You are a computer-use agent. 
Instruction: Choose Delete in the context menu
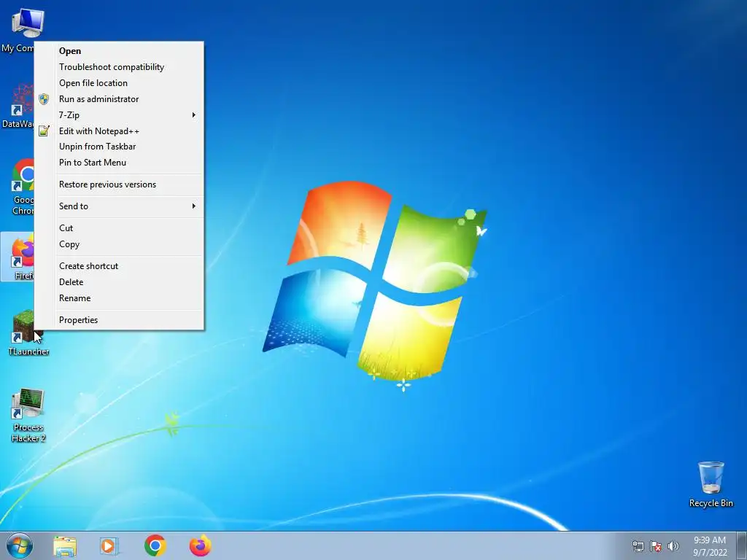[119, 282]
